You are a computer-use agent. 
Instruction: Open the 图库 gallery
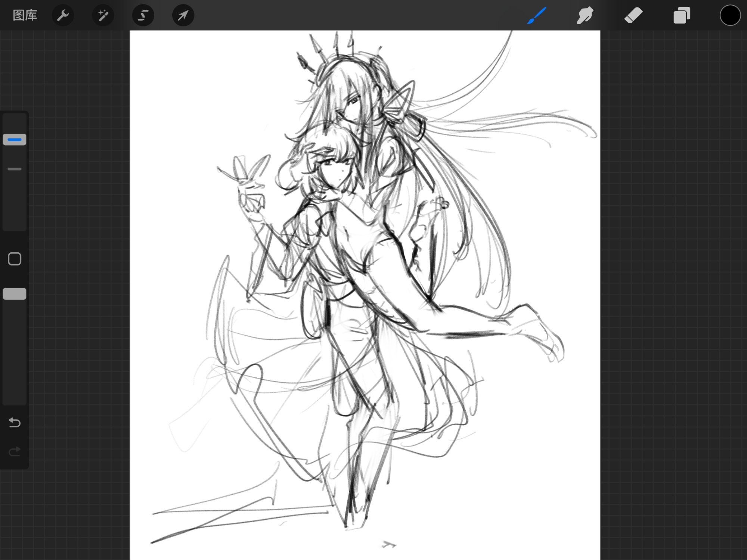tap(25, 15)
